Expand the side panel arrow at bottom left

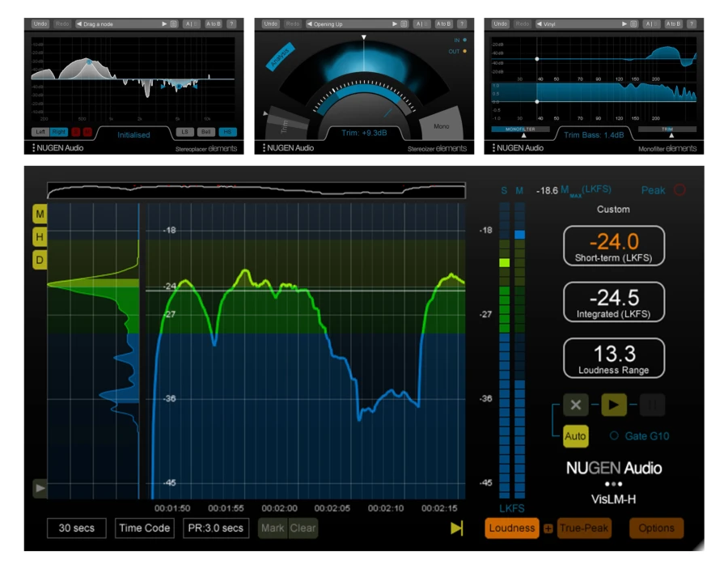coord(40,488)
